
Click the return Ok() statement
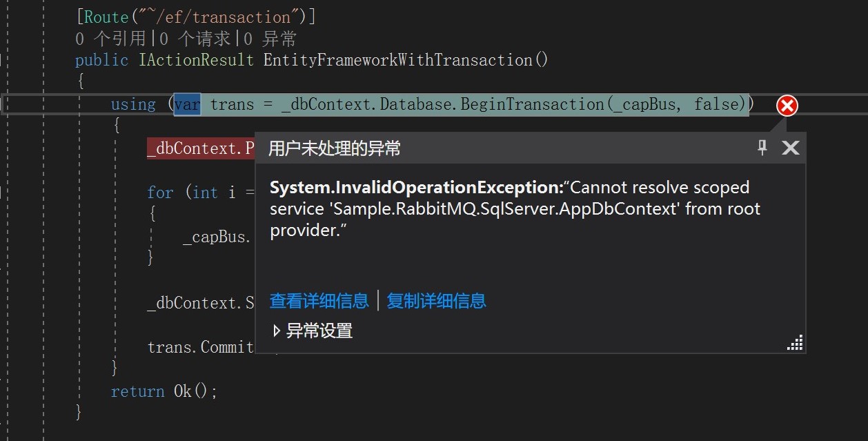click(x=162, y=391)
